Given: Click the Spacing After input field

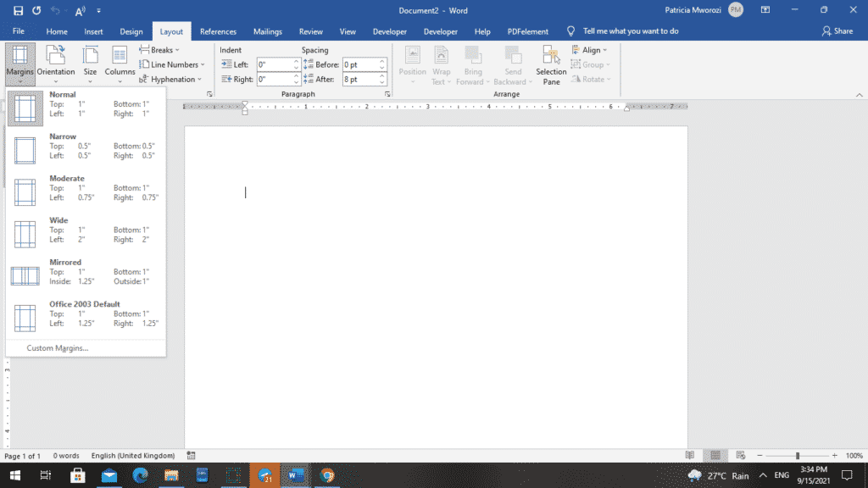Looking at the screenshot, I should (363, 78).
